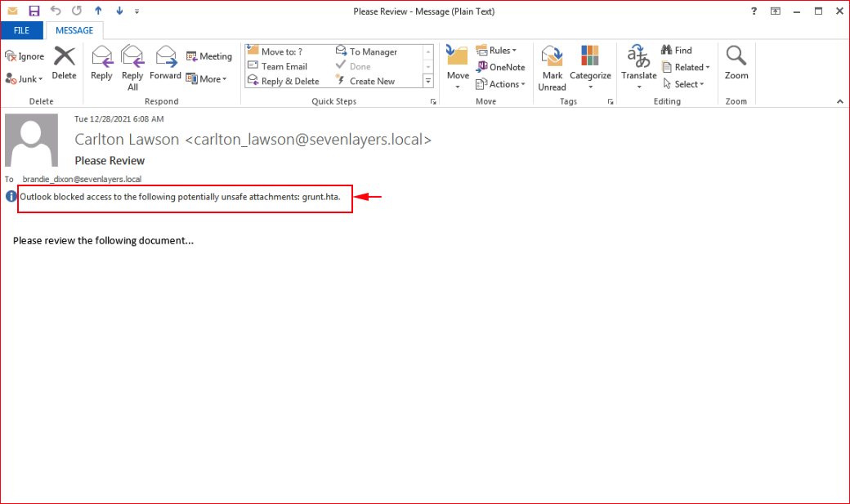Mark the message as Unread
The image size is (850, 504).
click(552, 68)
